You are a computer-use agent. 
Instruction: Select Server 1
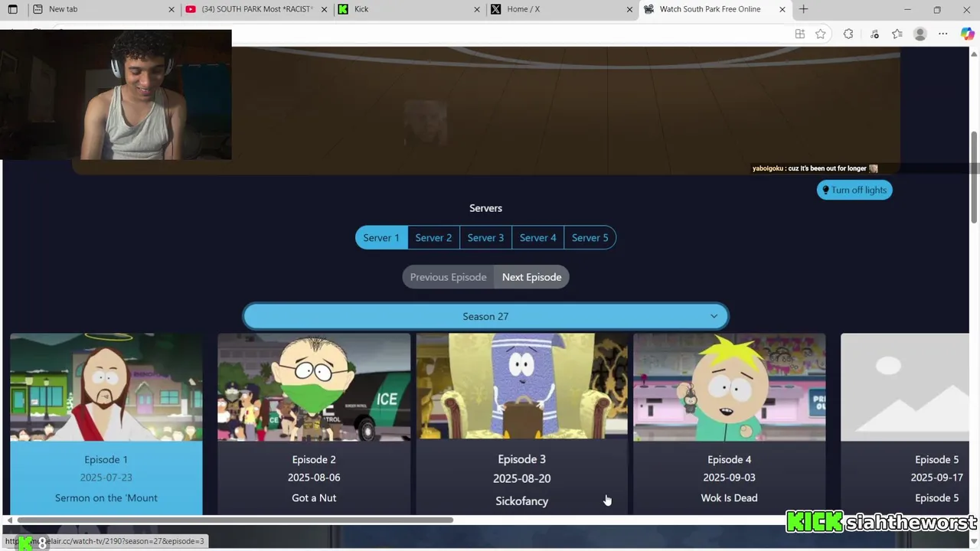[381, 237]
